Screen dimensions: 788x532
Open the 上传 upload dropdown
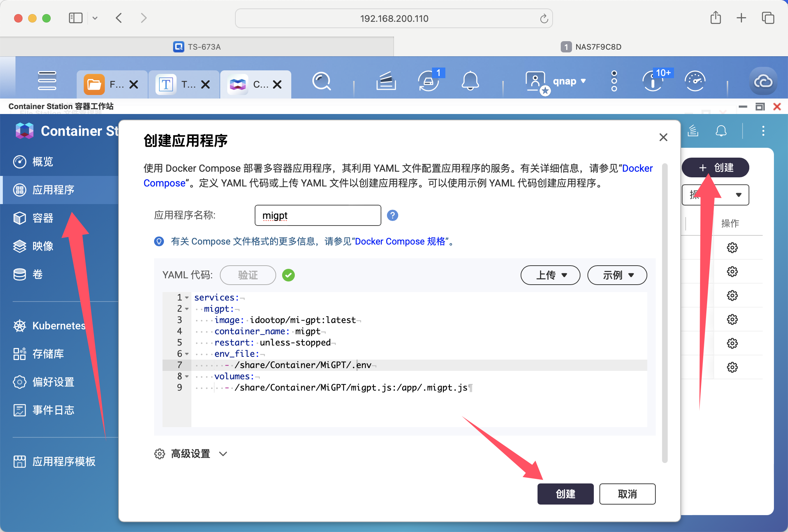551,275
